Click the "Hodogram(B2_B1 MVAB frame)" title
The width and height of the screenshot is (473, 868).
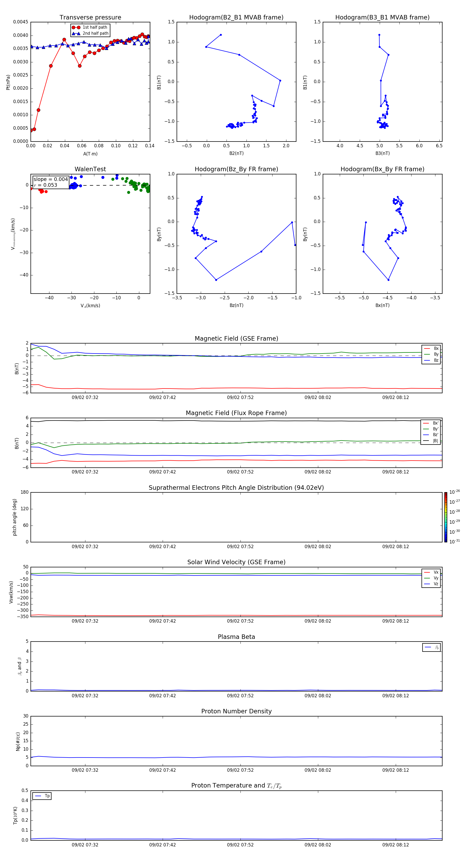236,18
